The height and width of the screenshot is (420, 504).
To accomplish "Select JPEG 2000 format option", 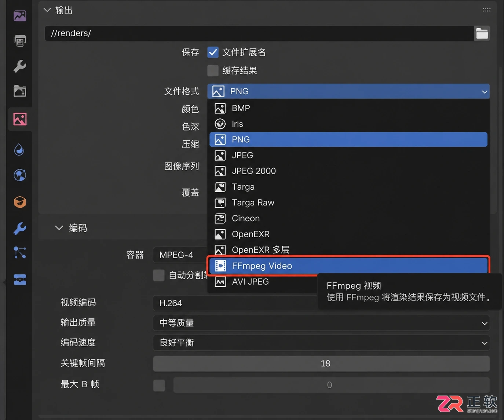I will point(348,171).
